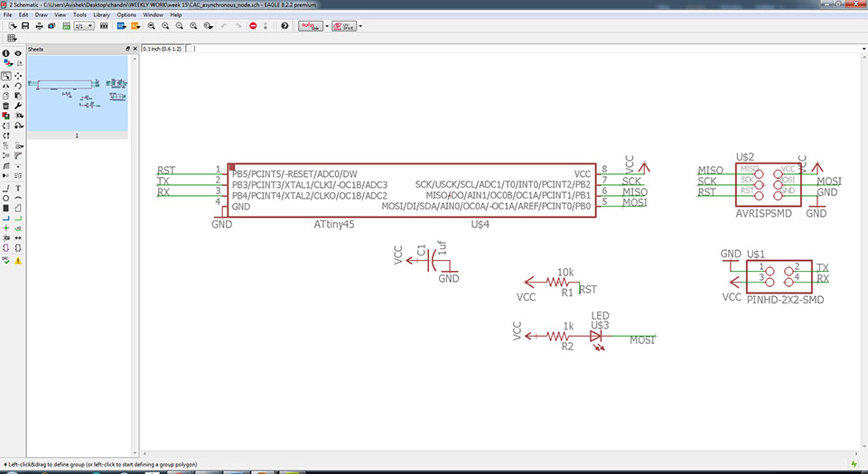
Task: Select sheet 1 thumbnail in Sheets panel
Action: point(78,94)
